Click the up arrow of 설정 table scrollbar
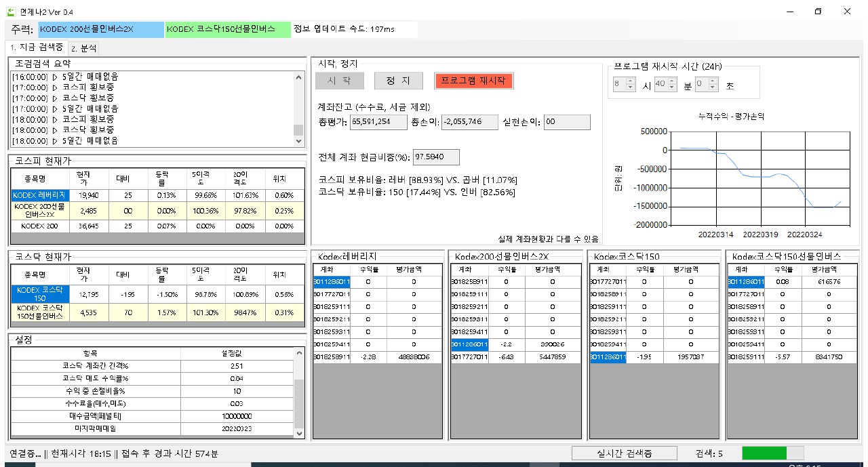The height and width of the screenshot is (467, 868). tap(299, 352)
